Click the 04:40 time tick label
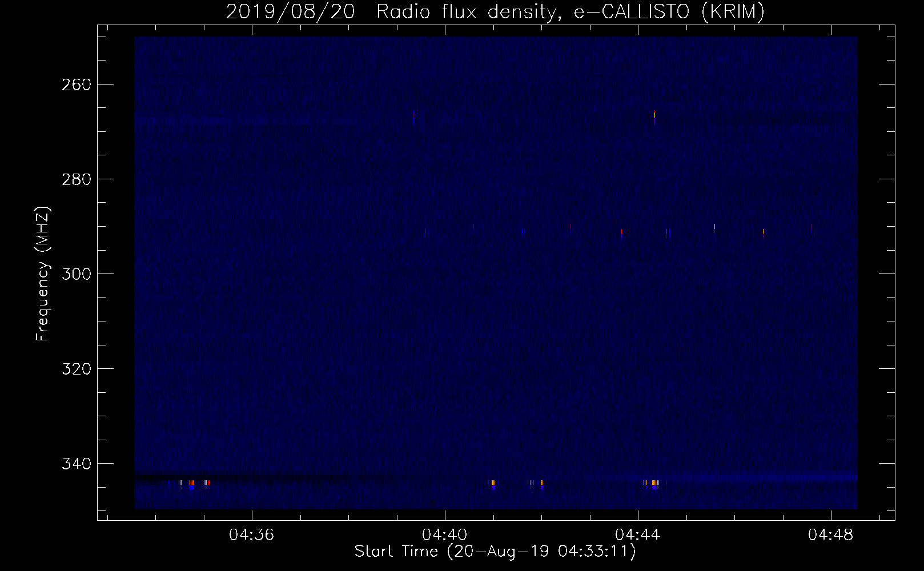Viewport: 924px width, 571px height. (x=444, y=535)
